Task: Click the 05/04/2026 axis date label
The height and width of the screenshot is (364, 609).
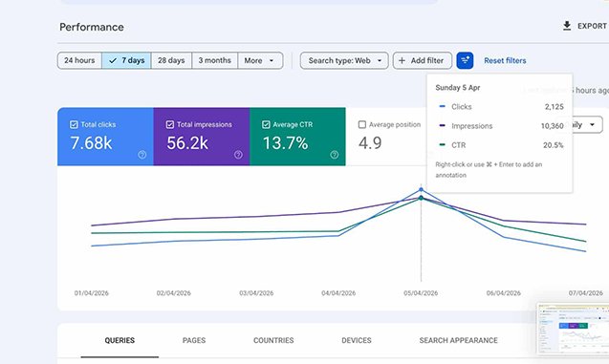Action: coord(421,293)
